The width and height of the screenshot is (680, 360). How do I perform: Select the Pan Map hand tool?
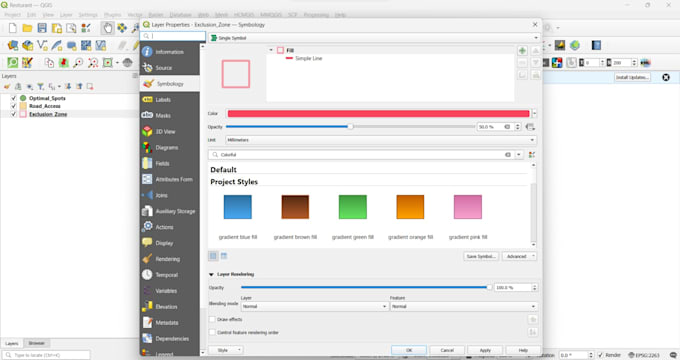click(x=108, y=29)
